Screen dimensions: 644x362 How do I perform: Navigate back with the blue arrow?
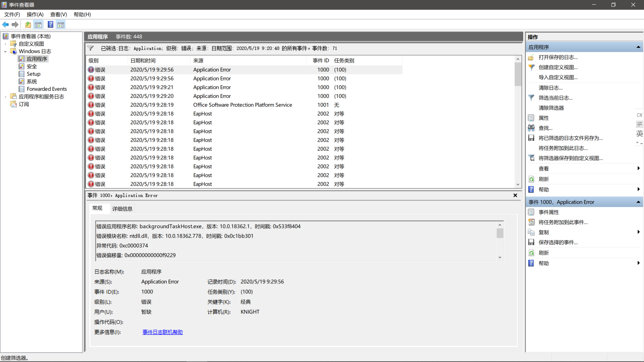5,24
